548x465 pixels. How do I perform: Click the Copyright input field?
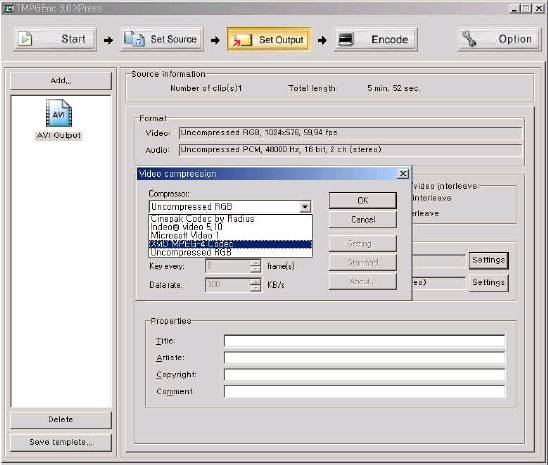click(x=365, y=375)
